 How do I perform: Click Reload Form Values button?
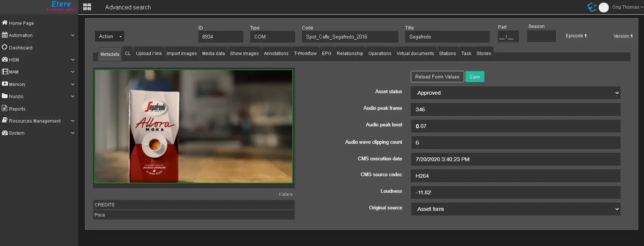click(x=437, y=77)
